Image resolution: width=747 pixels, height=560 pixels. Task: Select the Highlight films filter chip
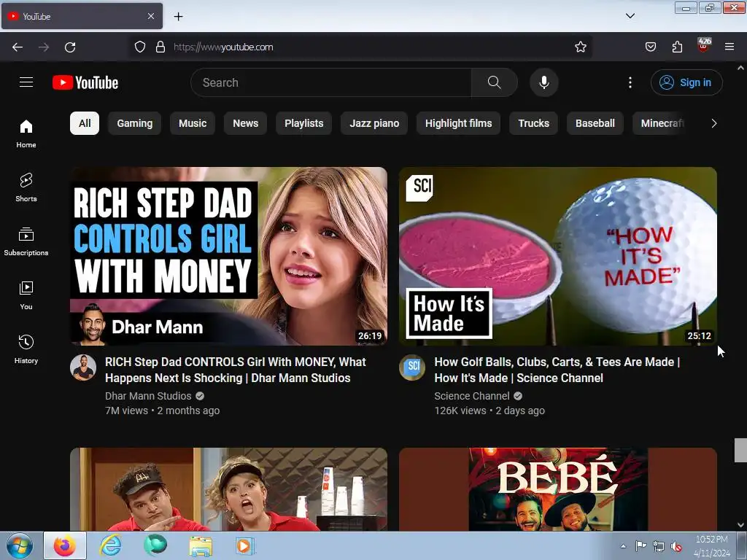pos(458,123)
